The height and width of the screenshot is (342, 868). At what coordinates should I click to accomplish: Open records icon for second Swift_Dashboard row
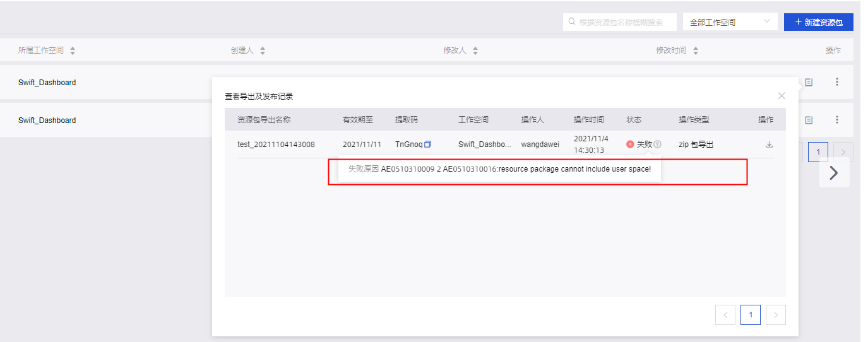coord(809,120)
